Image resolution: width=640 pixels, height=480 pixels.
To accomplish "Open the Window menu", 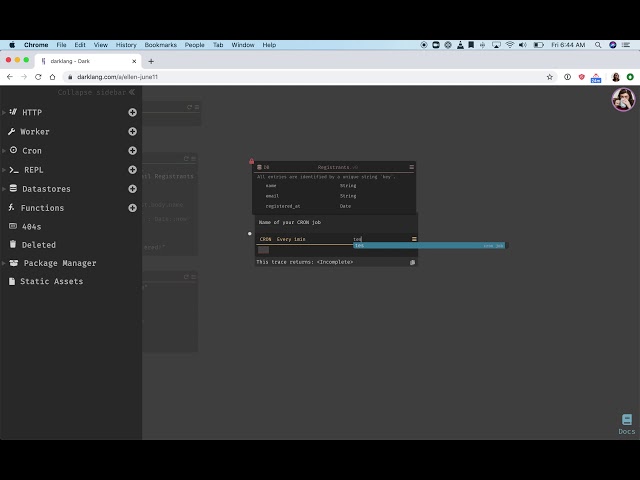I will (x=243, y=45).
